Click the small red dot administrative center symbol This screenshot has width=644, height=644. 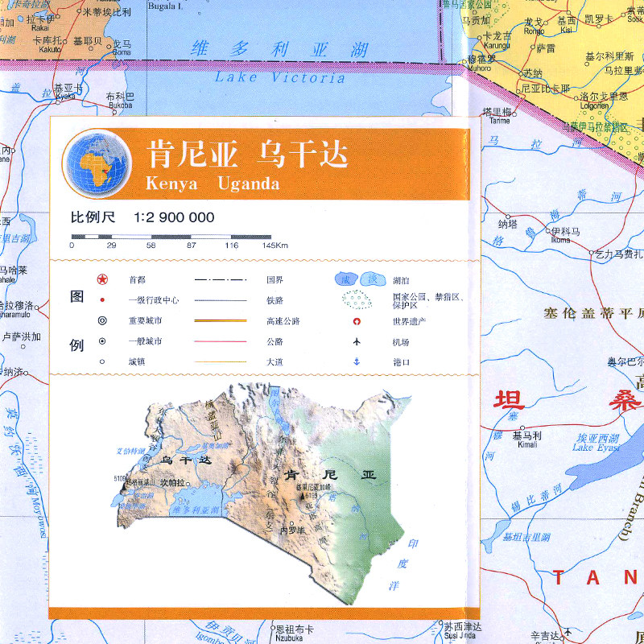click(x=102, y=300)
